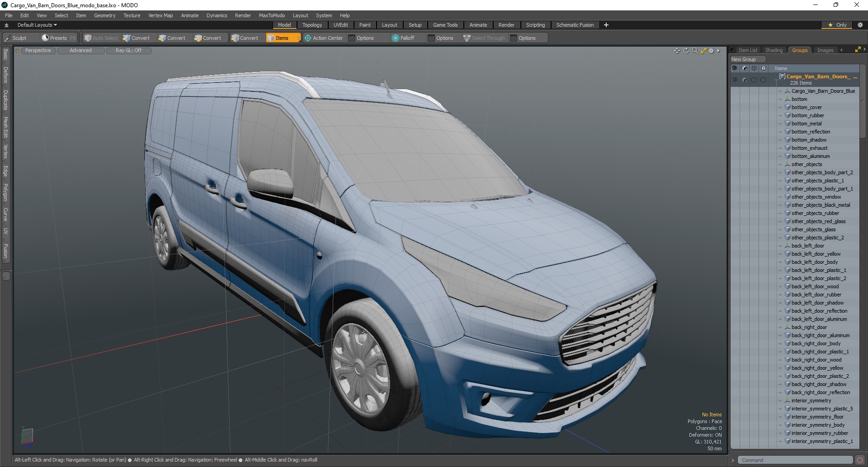Screen dimensions: 868x467
Task: Open the MaxToModo menu
Action: [272, 15]
